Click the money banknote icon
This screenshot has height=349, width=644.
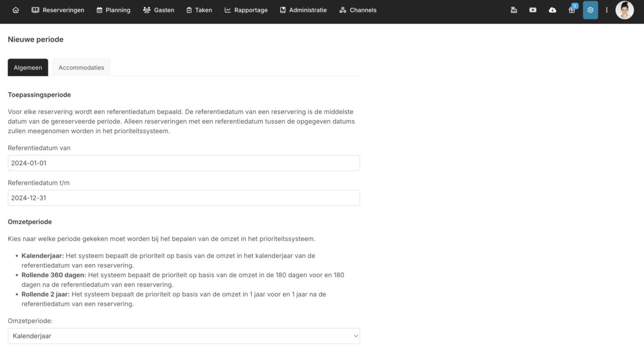[x=533, y=10]
